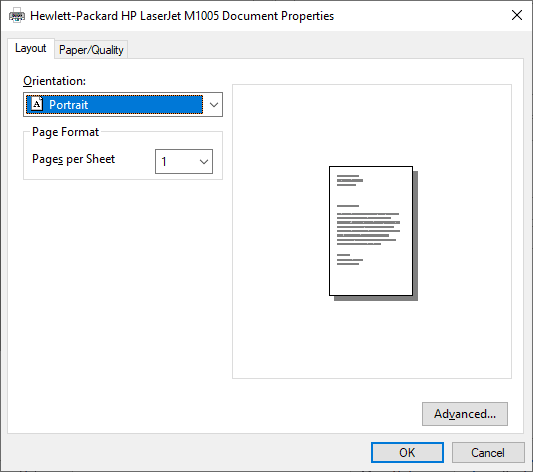533x472 pixels.
Task: Click the Portrait page icon in Orientation box
Action: 37,104
